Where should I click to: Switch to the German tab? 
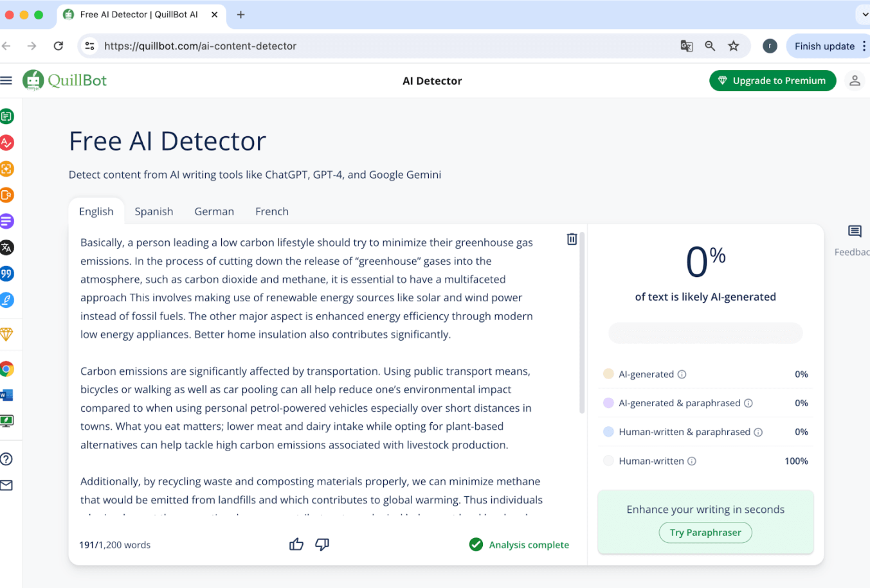pos(214,211)
